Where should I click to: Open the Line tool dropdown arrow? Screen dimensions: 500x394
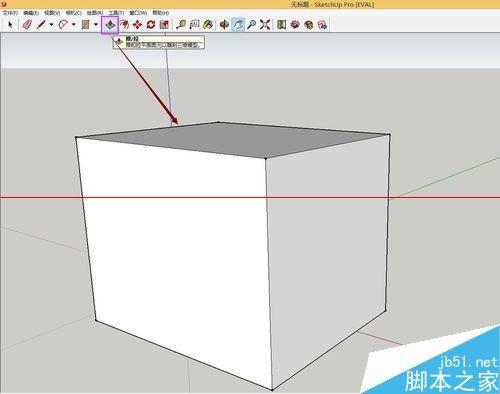tap(51, 25)
